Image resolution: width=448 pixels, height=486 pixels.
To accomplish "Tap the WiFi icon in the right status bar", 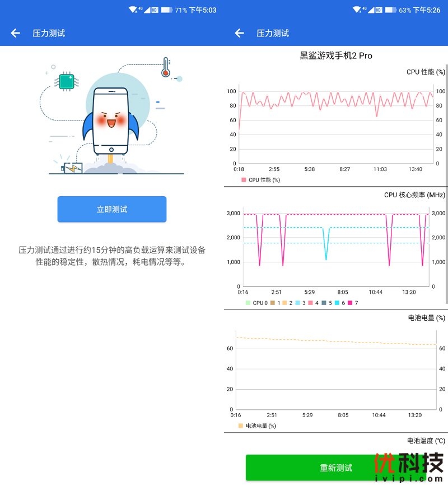I will [x=357, y=9].
